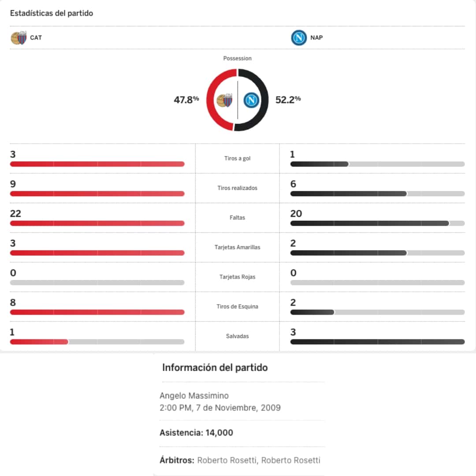Click the red Catania possession arc
The image size is (476, 476).
[x=211, y=100]
